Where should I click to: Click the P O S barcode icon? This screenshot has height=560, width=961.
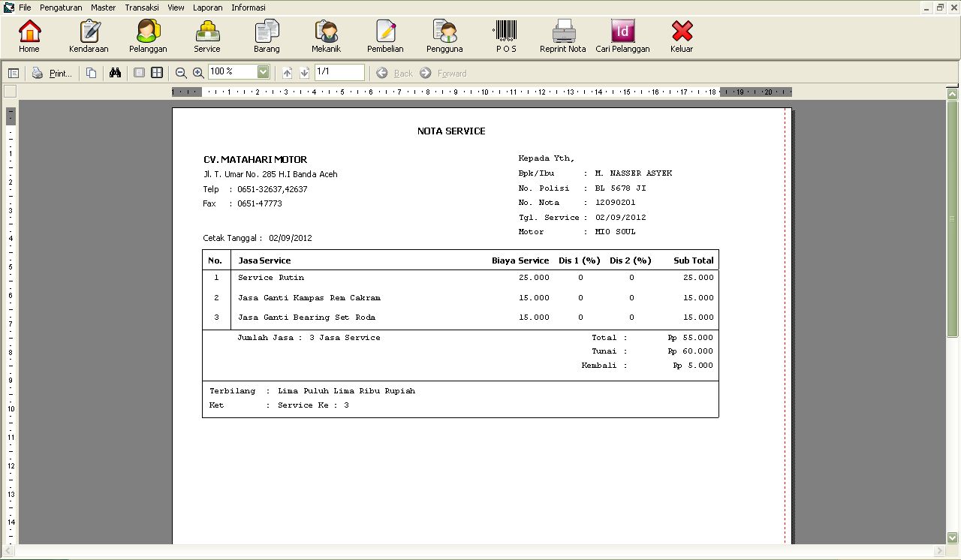pyautogui.click(x=505, y=34)
